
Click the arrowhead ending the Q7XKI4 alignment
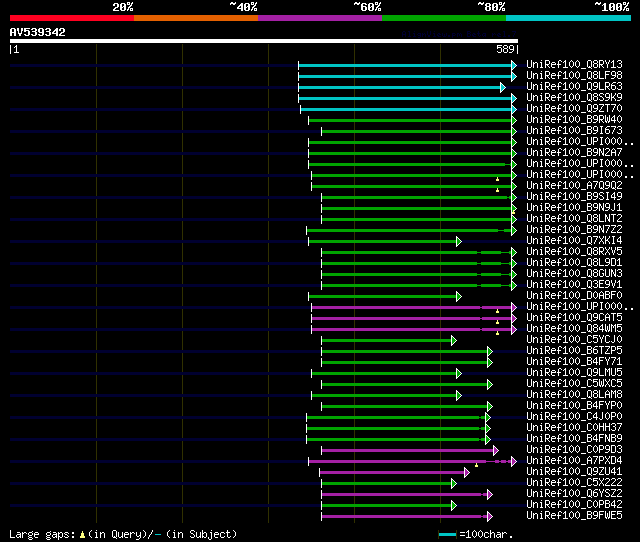point(459,242)
